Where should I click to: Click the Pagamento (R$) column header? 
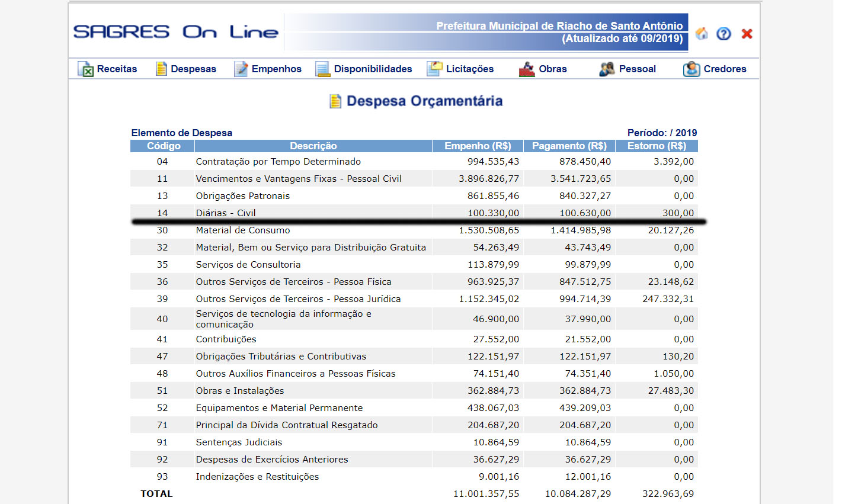[x=569, y=146]
